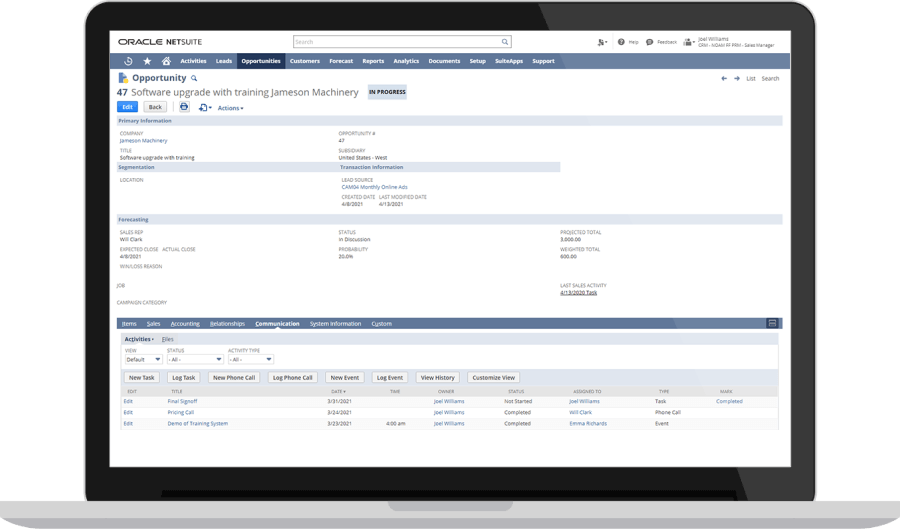Go to next record with right arrow

coord(737,78)
